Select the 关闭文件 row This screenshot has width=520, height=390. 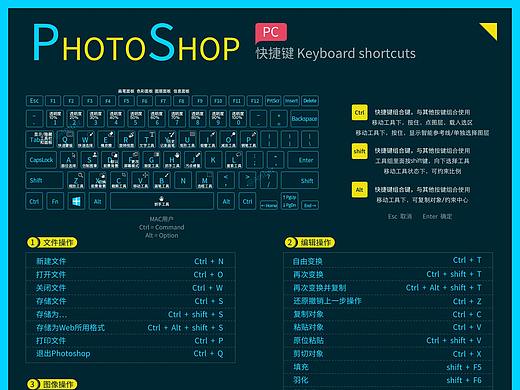pyautogui.click(x=130, y=288)
